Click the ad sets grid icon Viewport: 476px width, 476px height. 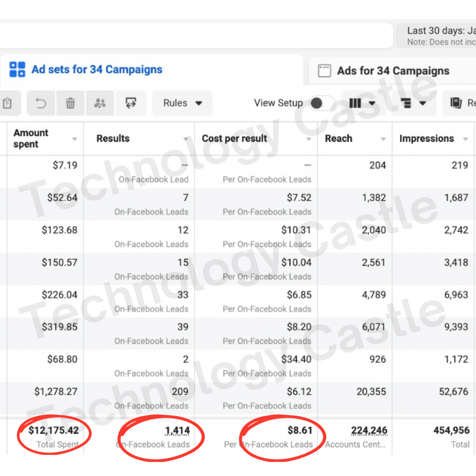(x=18, y=70)
